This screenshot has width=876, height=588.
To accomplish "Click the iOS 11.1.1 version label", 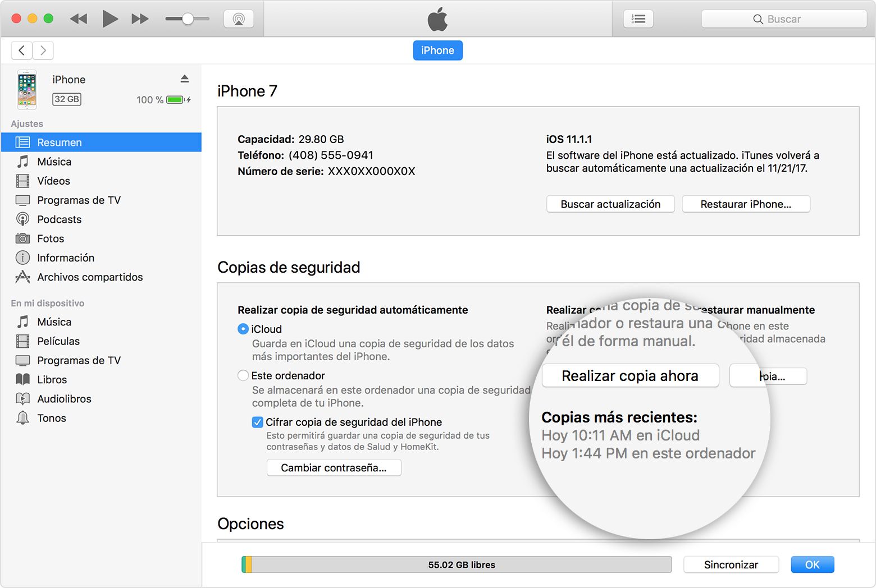I will [x=569, y=139].
